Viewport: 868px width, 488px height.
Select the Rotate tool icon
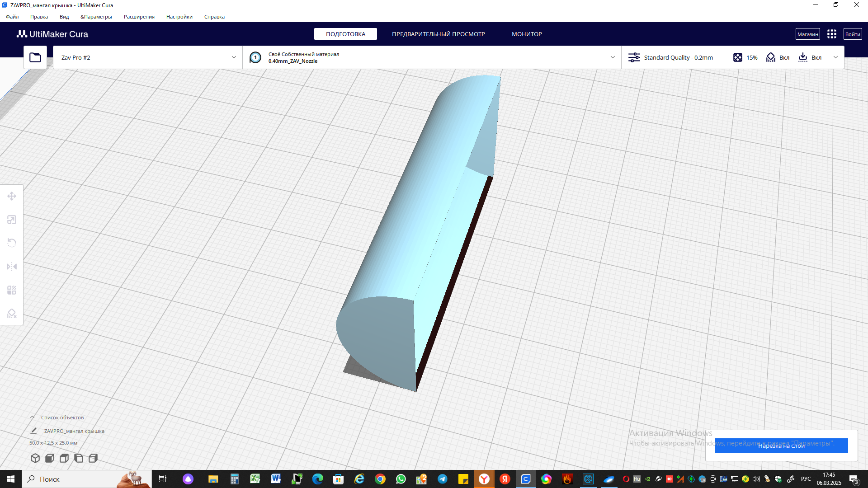coord(12,243)
